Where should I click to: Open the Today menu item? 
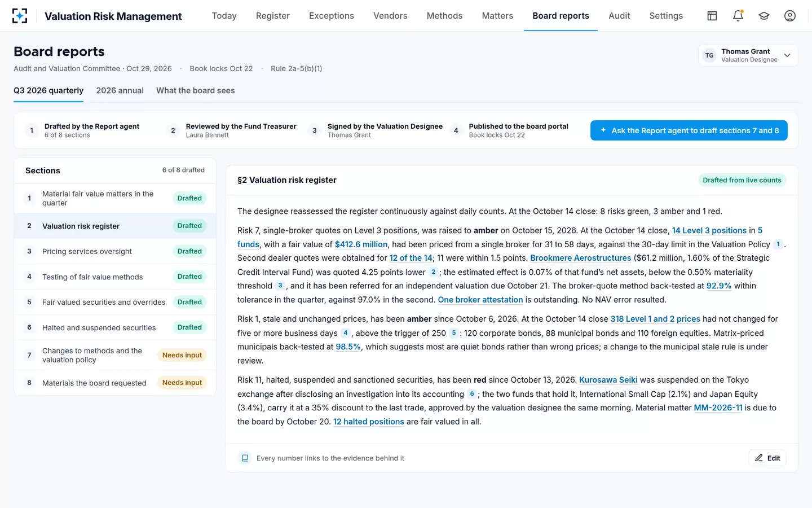point(224,16)
